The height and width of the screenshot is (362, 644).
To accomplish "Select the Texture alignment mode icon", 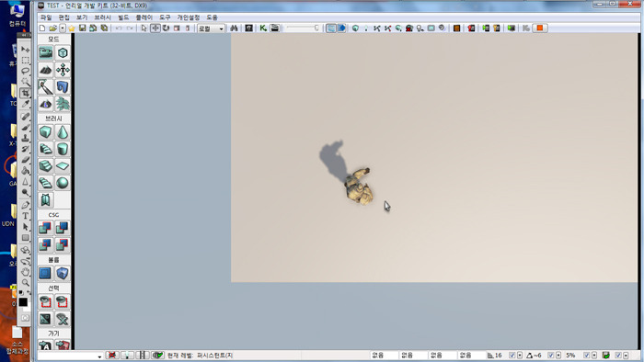I will [63, 70].
